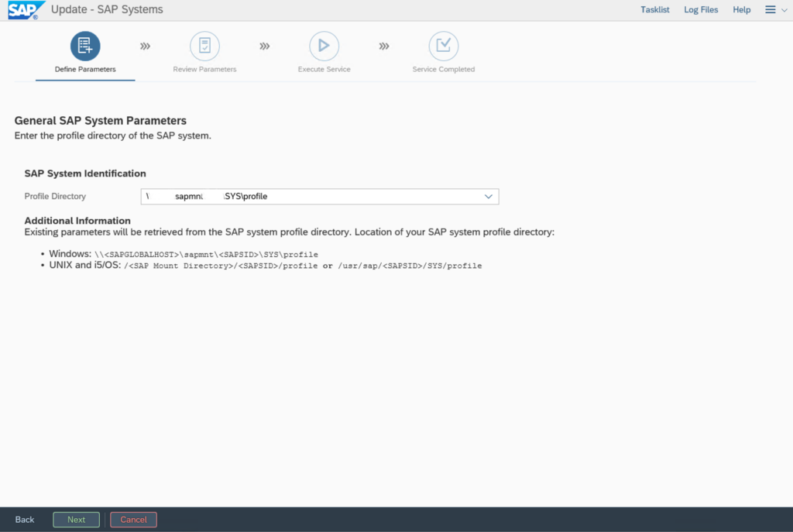Open the hamburger menu icon
Image resolution: width=793 pixels, height=532 pixels.
tap(771, 9)
